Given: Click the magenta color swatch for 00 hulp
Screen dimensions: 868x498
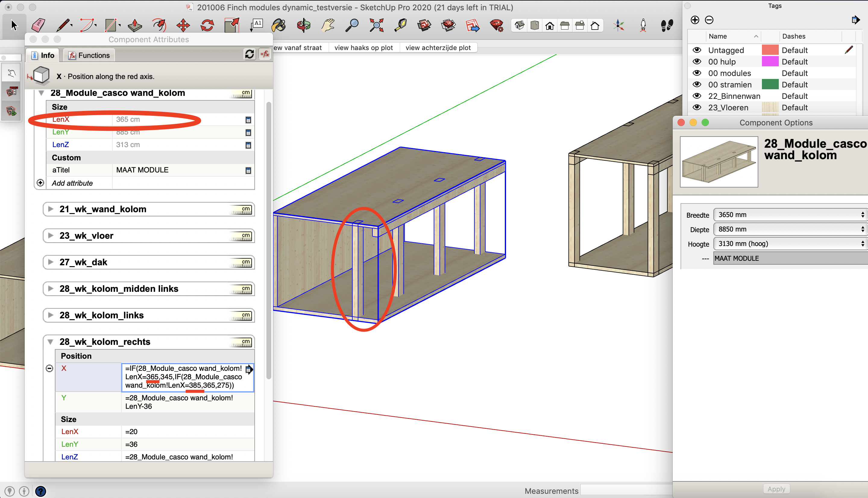Looking at the screenshot, I should pos(770,61).
